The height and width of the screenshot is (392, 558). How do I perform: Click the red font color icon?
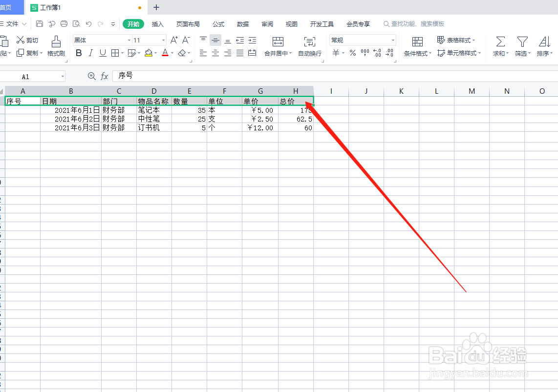tap(165, 53)
